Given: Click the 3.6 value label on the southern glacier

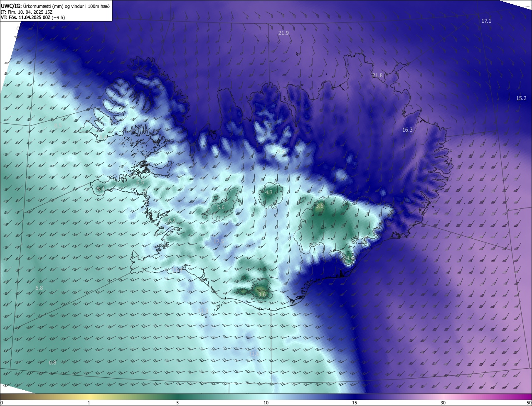Looking at the screenshot, I should (x=262, y=295).
